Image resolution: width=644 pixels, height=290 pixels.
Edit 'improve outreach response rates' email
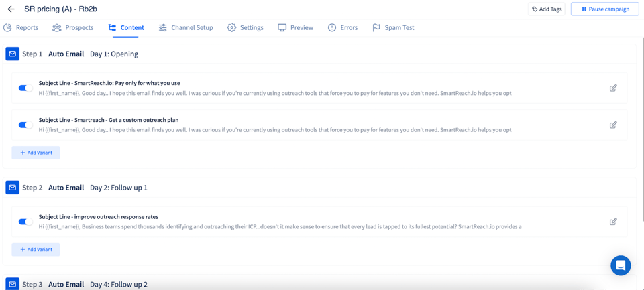pyautogui.click(x=613, y=222)
